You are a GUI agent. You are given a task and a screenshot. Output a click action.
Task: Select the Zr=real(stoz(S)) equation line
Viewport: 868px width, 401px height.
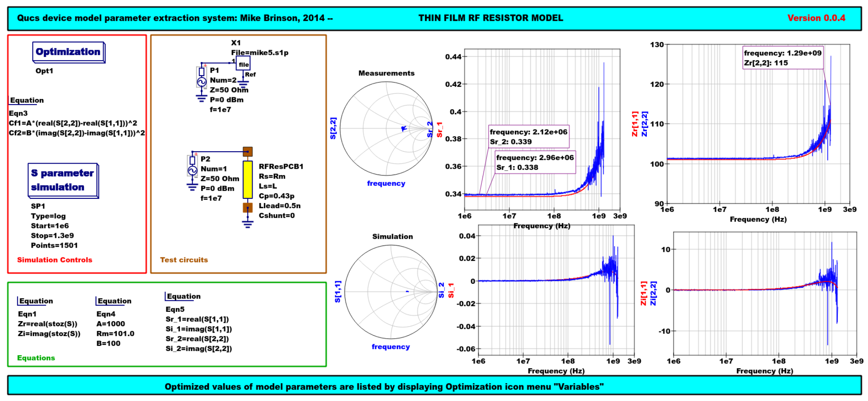[x=48, y=324]
